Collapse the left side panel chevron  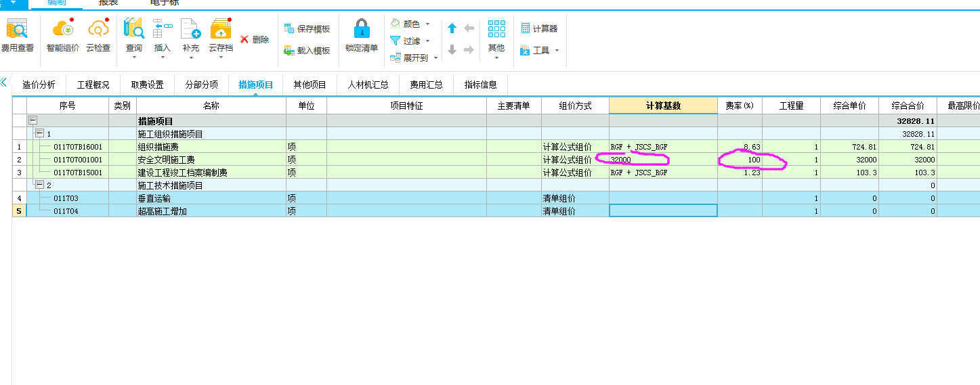click(x=3, y=82)
